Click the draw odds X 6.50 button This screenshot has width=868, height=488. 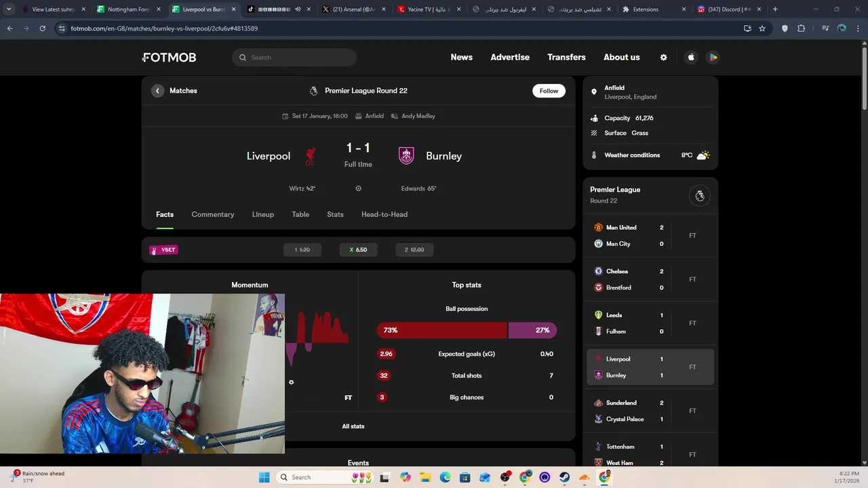tap(358, 250)
